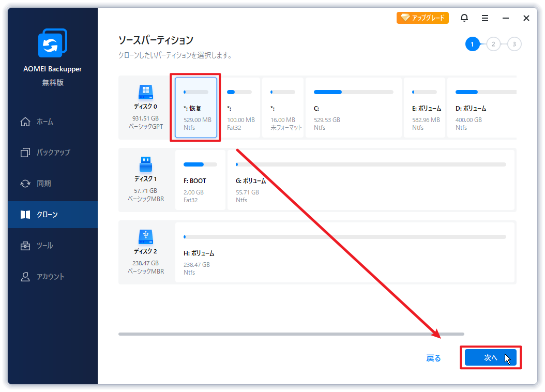Select the クローン sidebar item
Viewport: 545px width, 392px height.
pos(53,215)
